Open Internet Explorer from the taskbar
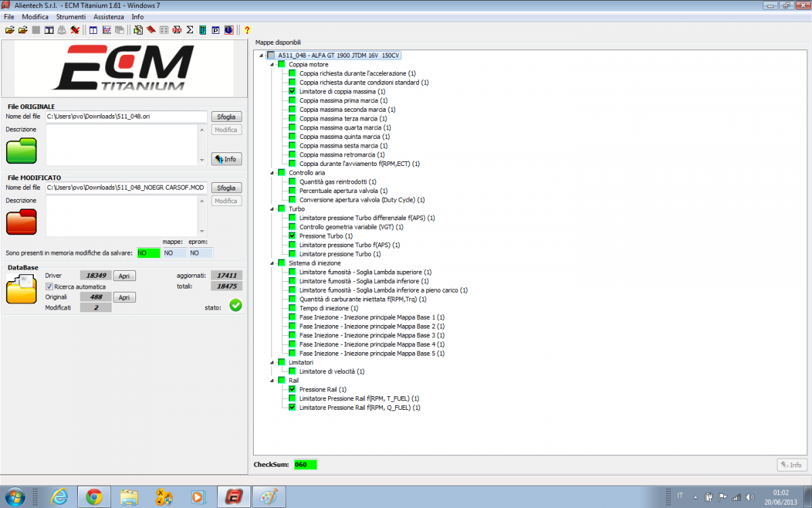 60,496
